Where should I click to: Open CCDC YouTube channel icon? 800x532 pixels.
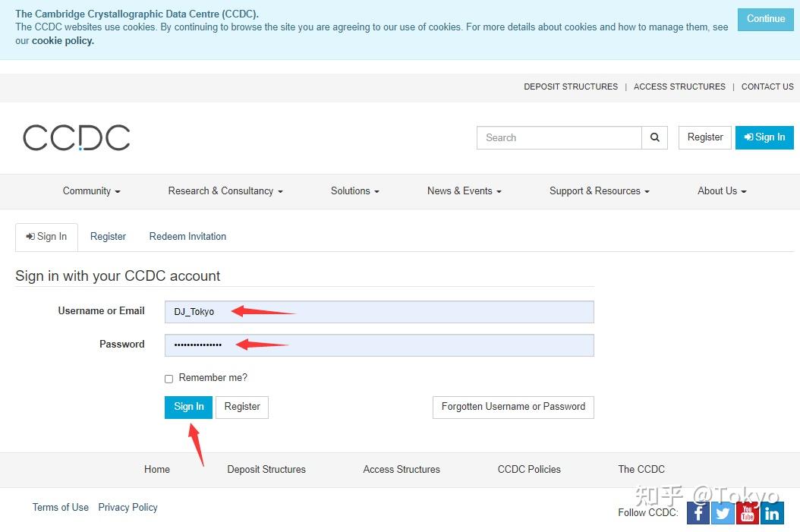pyautogui.click(x=748, y=514)
